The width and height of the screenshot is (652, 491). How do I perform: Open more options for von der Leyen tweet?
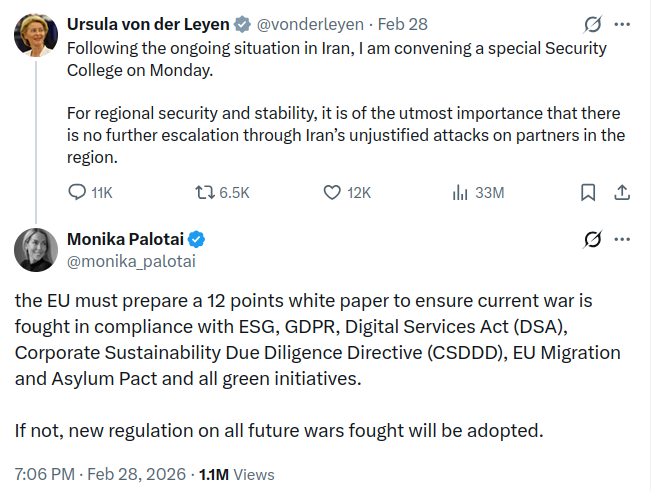[x=622, y=22]
